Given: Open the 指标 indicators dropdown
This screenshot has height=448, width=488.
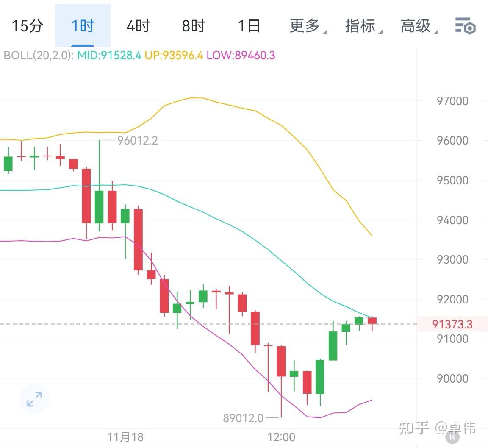Looking at the screenshot, I should point(360,26).
